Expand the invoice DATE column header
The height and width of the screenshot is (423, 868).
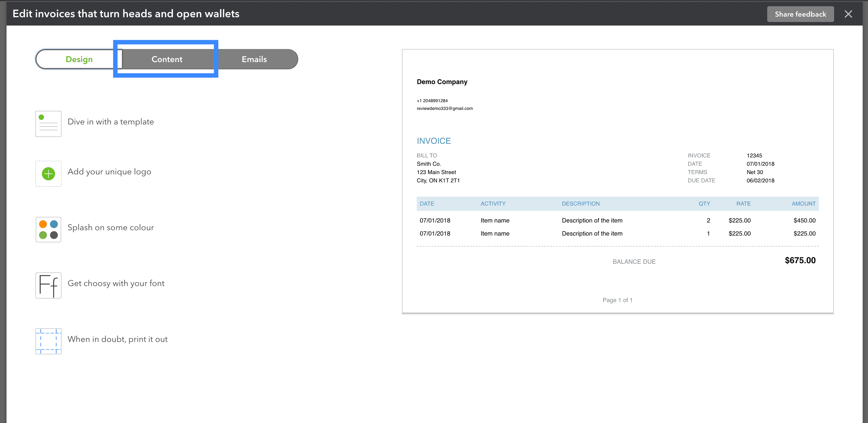(426, 203)
